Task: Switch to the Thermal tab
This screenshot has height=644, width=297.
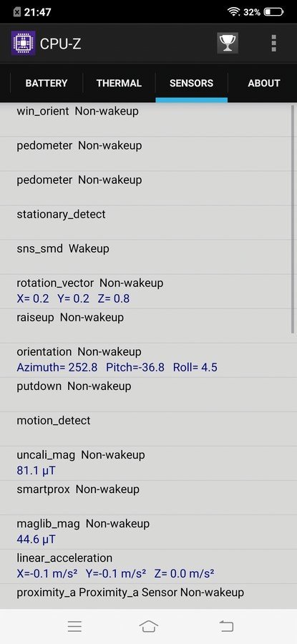Action: point(119,83)
